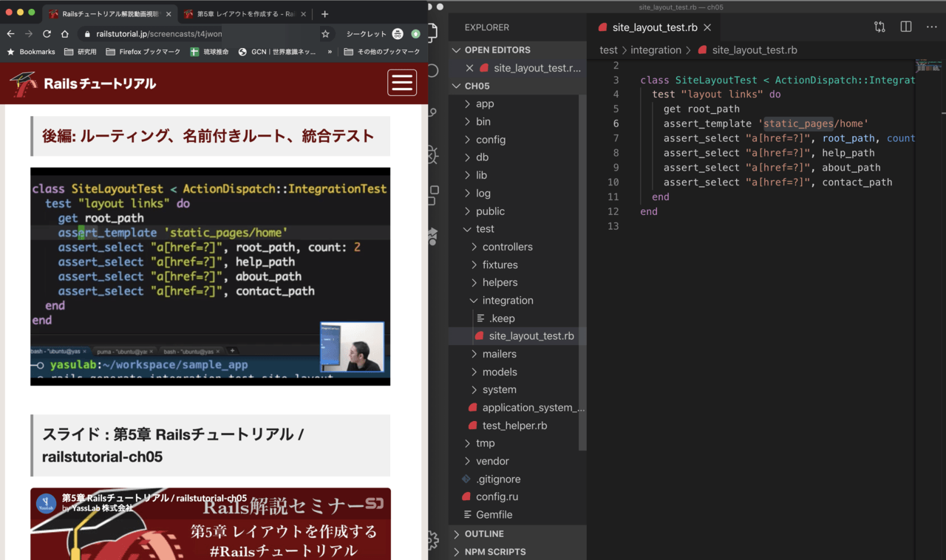Split the VS Code editor
Image resolution: width=946 pixels, height=560 pixels.
906,27
